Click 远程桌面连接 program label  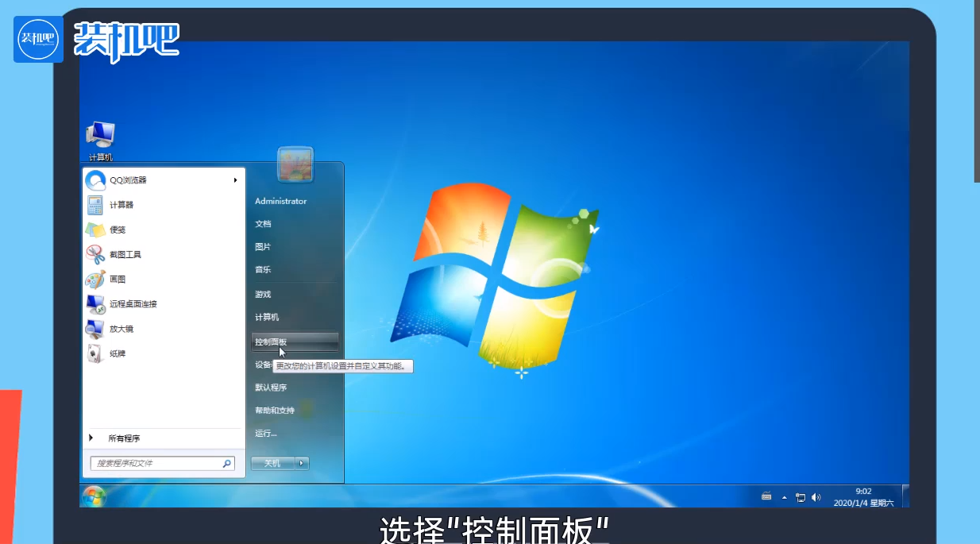tap(133, 304)
